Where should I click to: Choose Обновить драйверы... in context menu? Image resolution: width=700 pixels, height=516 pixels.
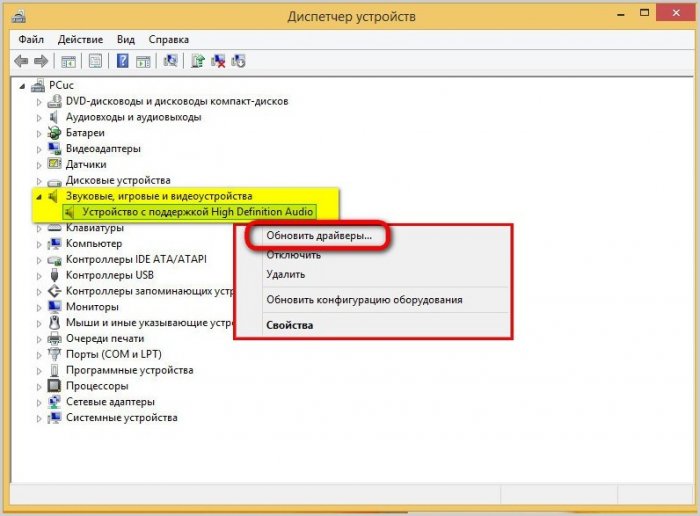(x=319, y=236)
